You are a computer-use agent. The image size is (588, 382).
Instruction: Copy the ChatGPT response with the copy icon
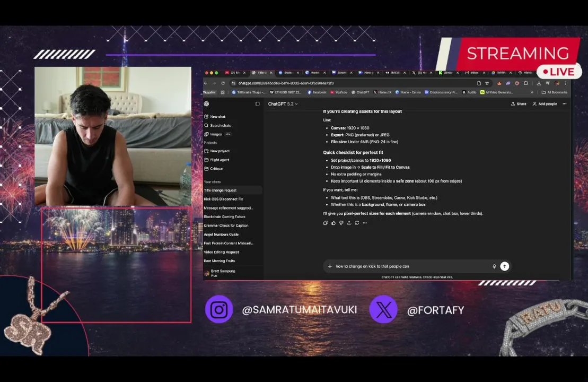[325, 223]
